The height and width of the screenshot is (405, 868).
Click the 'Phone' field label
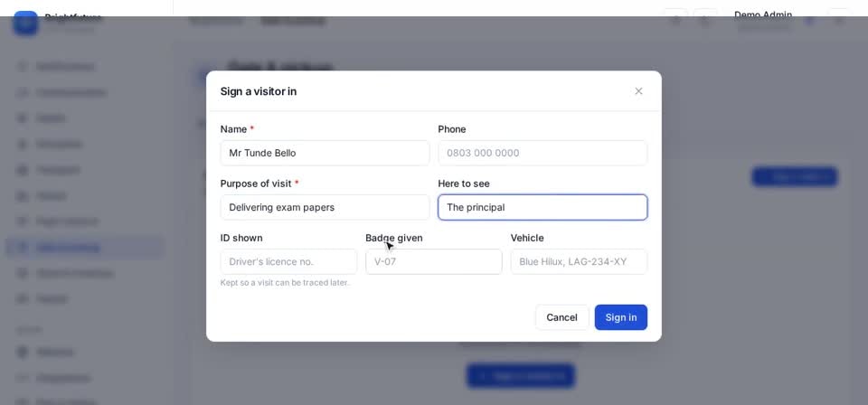point(452,129)
